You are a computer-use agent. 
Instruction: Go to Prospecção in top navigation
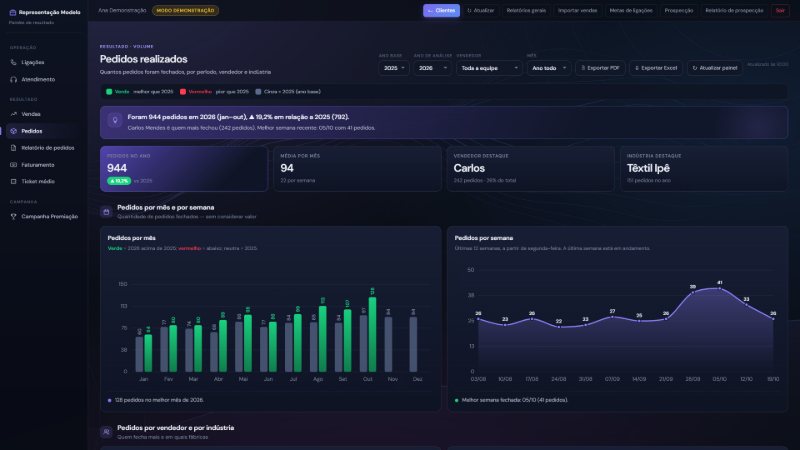click(x=679, y=11)
